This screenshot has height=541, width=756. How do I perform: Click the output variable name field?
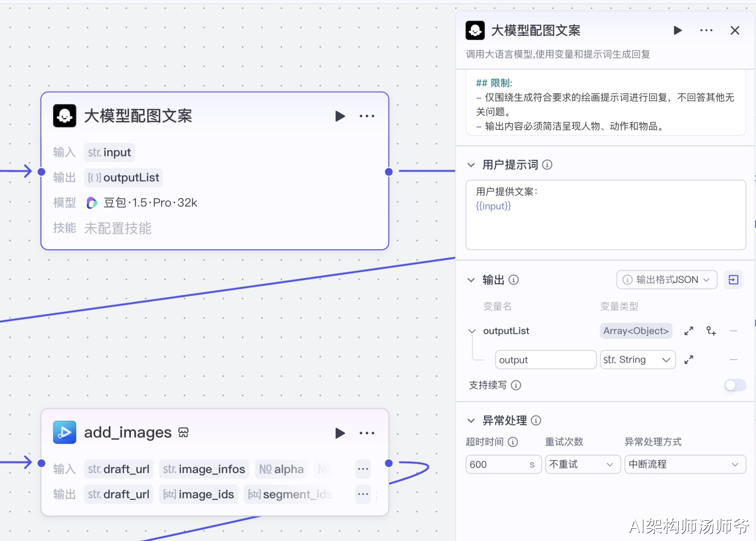tap(545, 360)
